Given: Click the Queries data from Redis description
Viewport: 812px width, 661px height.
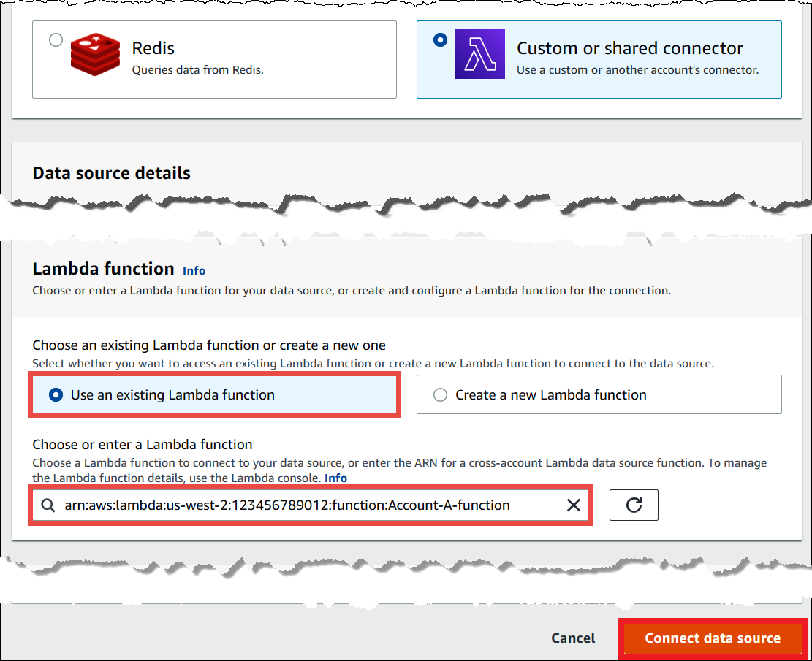Looking at the screenshot, I should point(197,70).
